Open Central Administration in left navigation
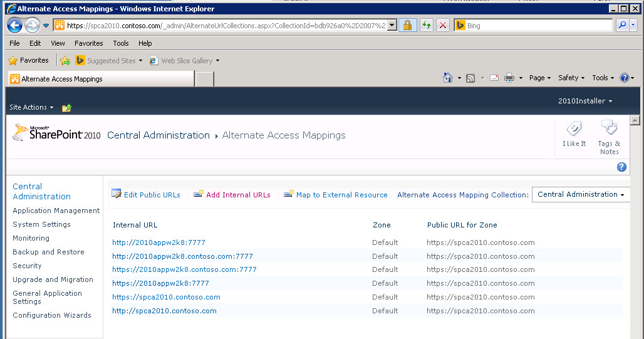644x339 pixels. [x=41, y=192]
